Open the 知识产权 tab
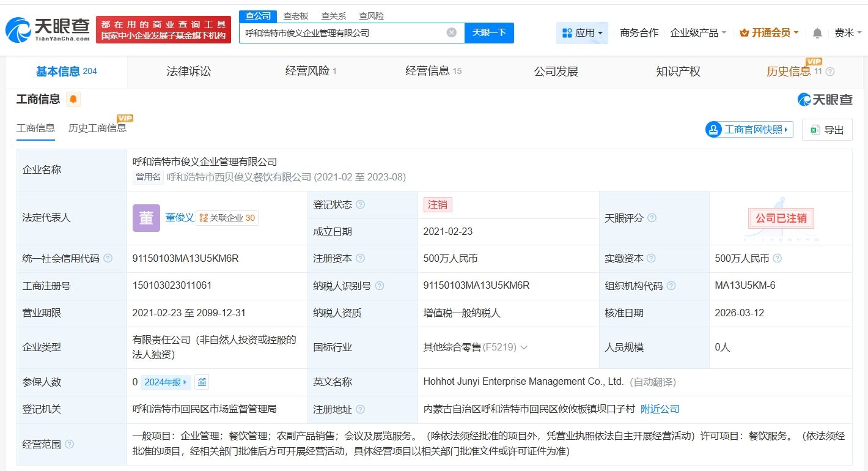The width and height of the screenshot is (868, 471). coord(678,72)
